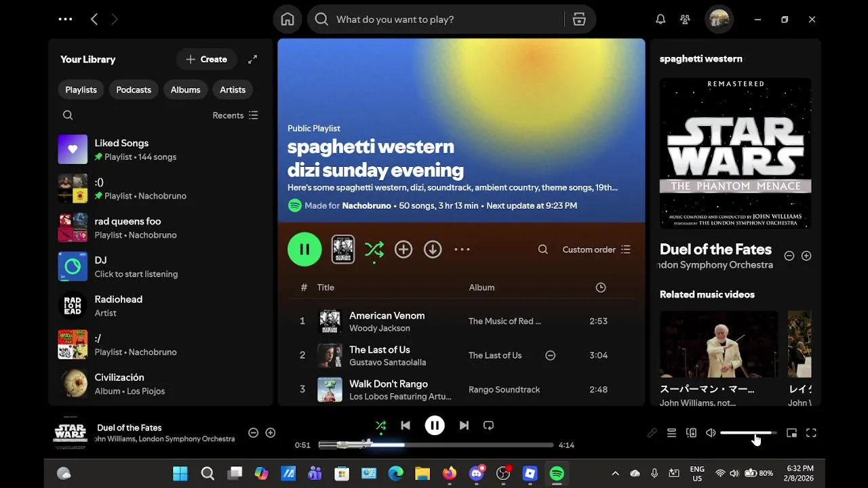This screenshot has height=488, width=868.
Task: Toggle shuffle in player controls
Action: tap(380, 426)
